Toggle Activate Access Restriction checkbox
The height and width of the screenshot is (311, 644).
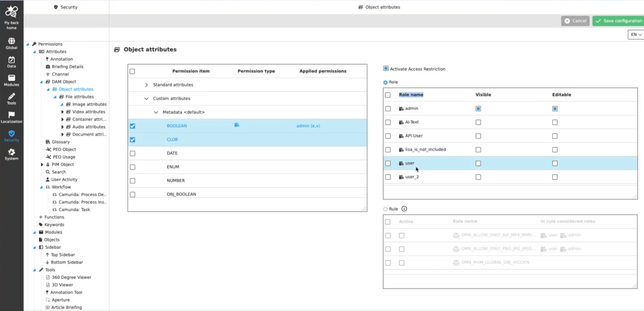point(386,69)
